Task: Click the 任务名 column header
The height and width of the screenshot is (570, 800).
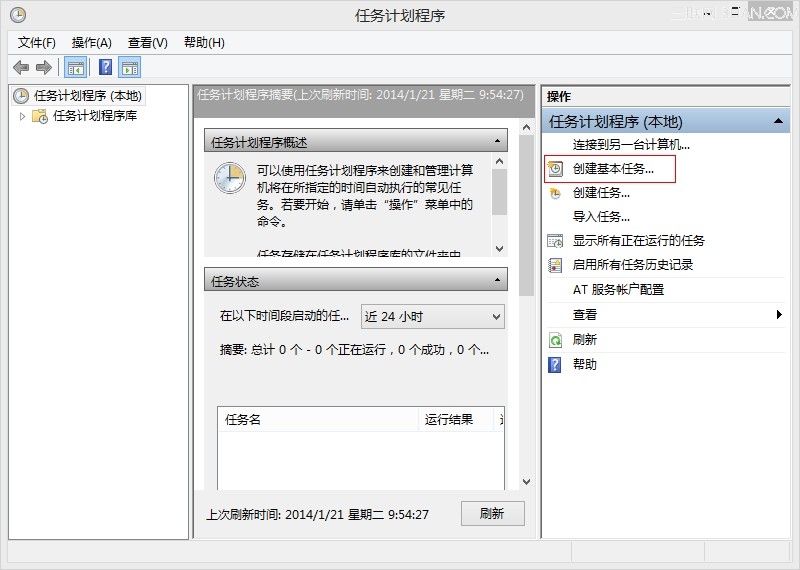Action: tap(318, 419)
